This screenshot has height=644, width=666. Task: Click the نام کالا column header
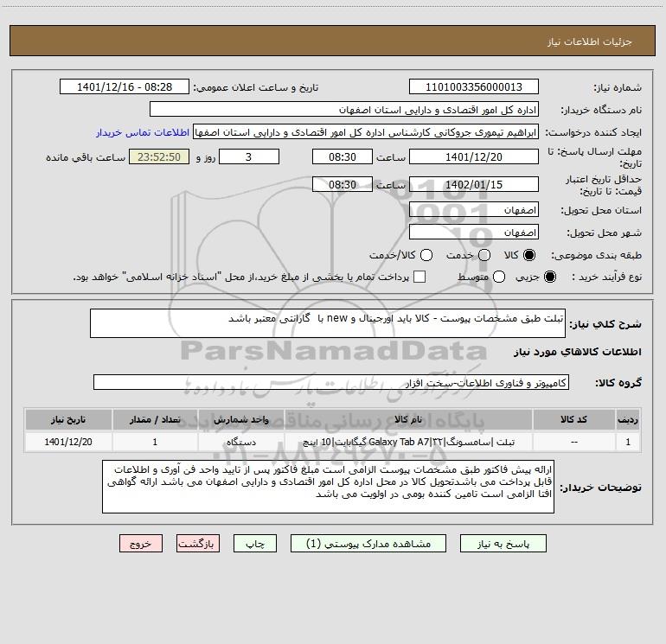click(x=408, y=420)
